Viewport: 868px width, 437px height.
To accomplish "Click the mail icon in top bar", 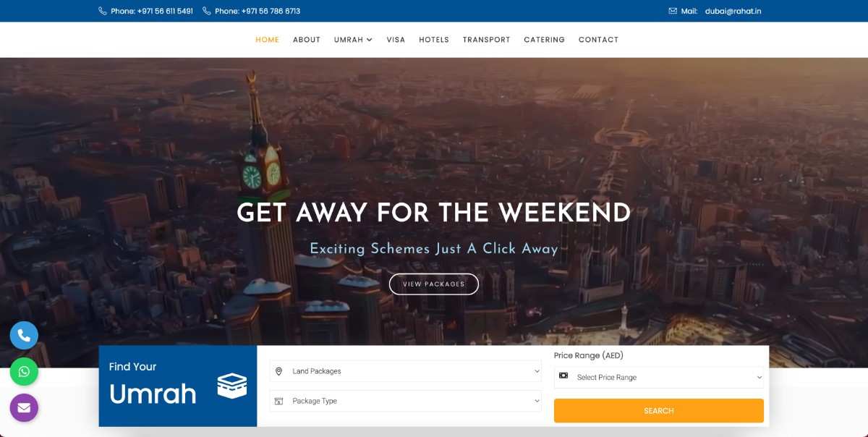I will tap(673, 11).
